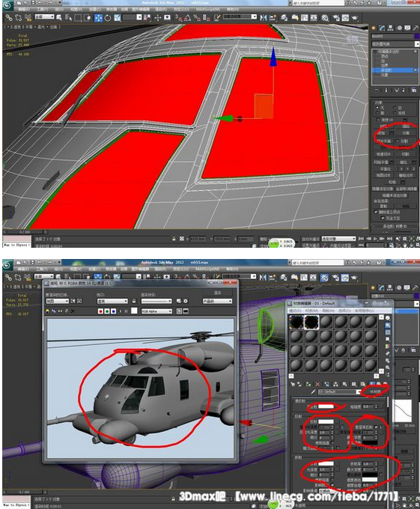Click teapot Render Production icon in upper toolbar

(354, 17)
